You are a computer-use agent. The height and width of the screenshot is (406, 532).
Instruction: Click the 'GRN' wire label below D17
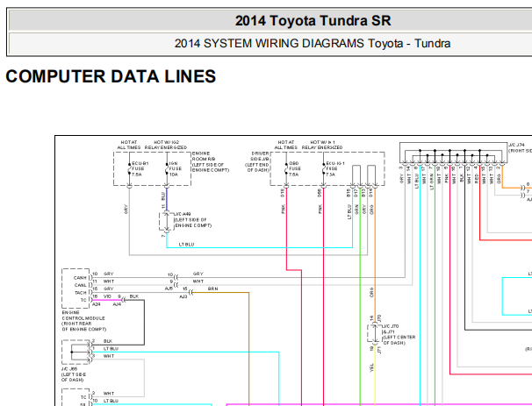[x=356, y=210]
